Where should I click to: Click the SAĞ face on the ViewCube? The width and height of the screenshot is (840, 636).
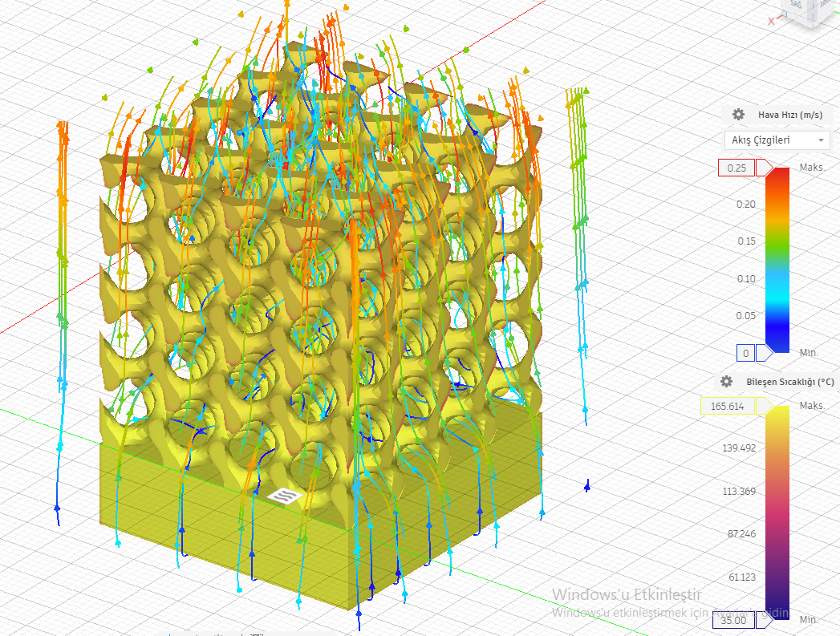tap(796, 5)
